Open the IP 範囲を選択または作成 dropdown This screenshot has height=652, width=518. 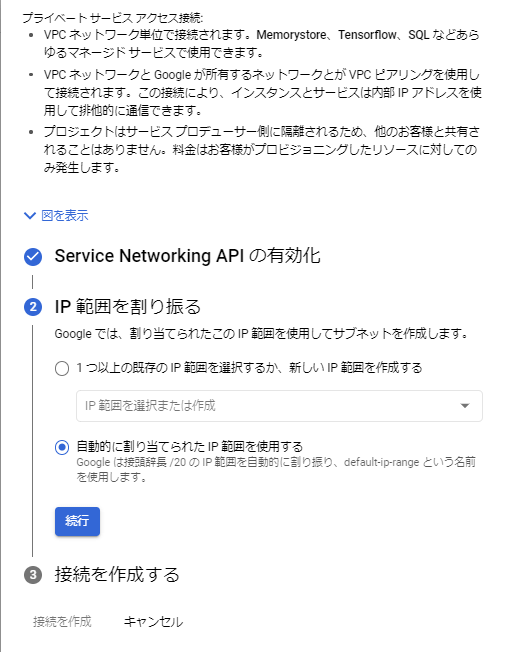point(279,406)
